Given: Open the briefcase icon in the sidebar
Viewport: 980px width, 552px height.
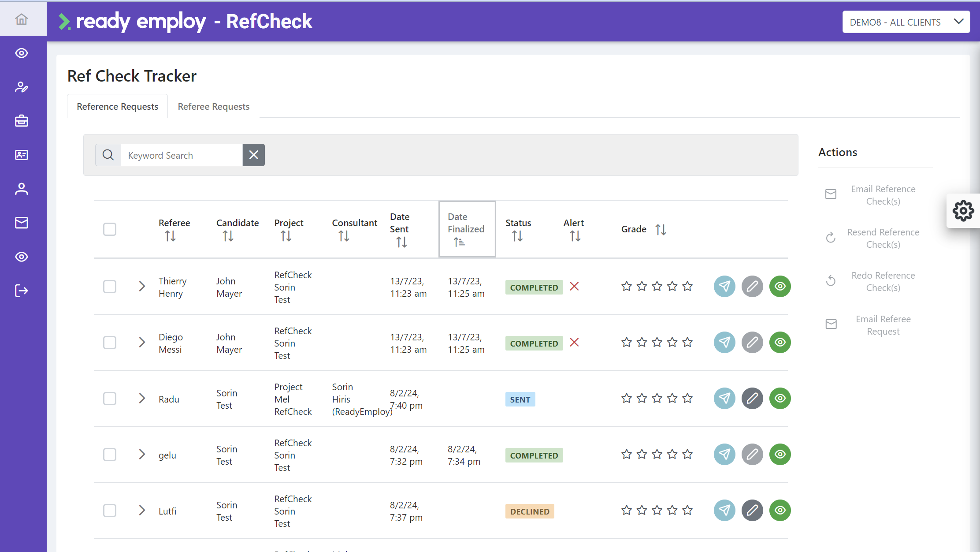Looking at the screenshot, I should [21, 121].
